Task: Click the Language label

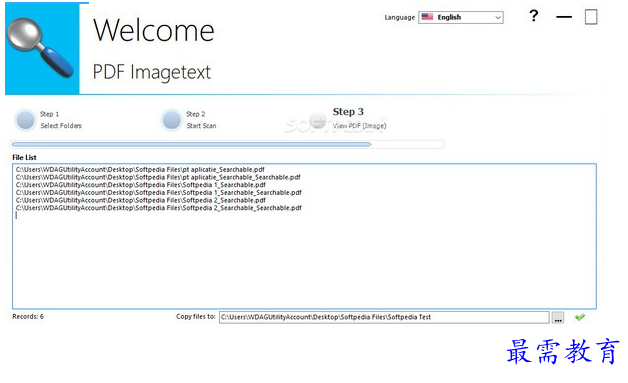Action: coord(400,18)
